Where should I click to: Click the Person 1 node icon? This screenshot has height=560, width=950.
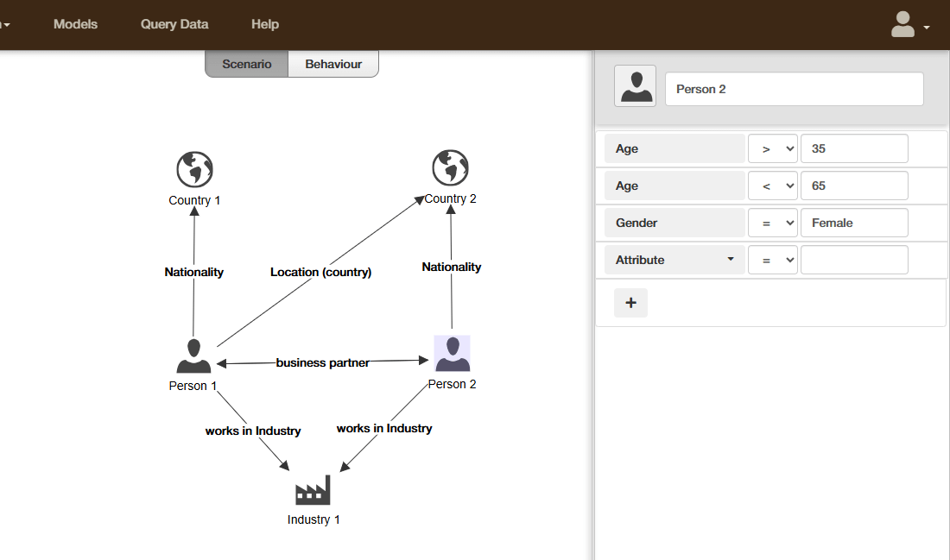(193, 356)
